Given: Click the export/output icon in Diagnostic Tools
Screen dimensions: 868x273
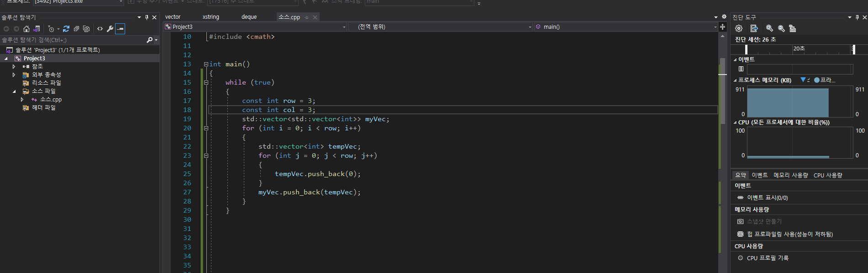Looking at the screenshot, I should pos(754,28).
